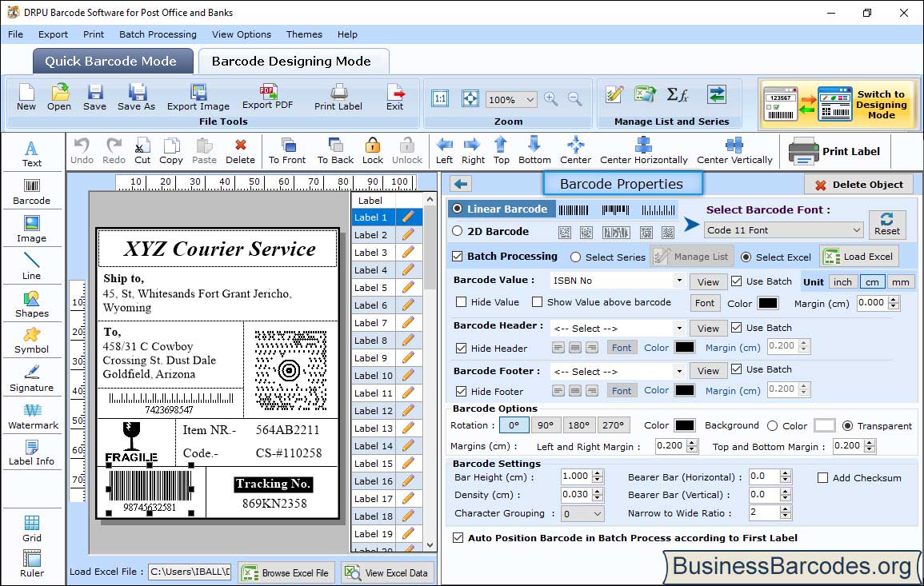Center object vertically
924x586 pixels.
click(x=734, y=151)
